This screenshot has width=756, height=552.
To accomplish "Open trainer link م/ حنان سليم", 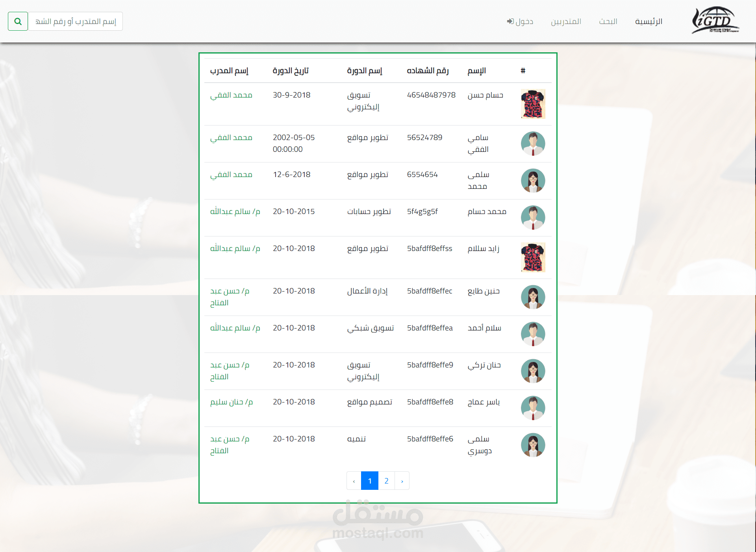I will 231,402.
